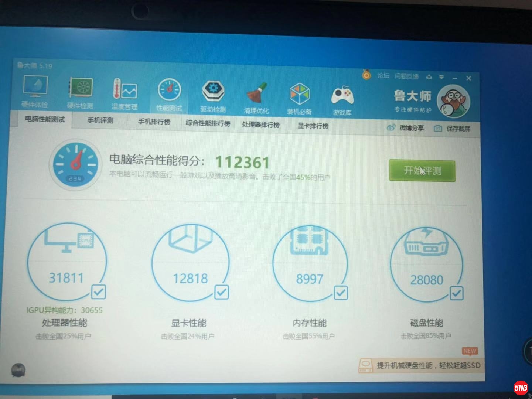This screenshot has width=532, height=399.
Task: Click the 鲁大师 cartoon avatar
Action: [453, 101]
